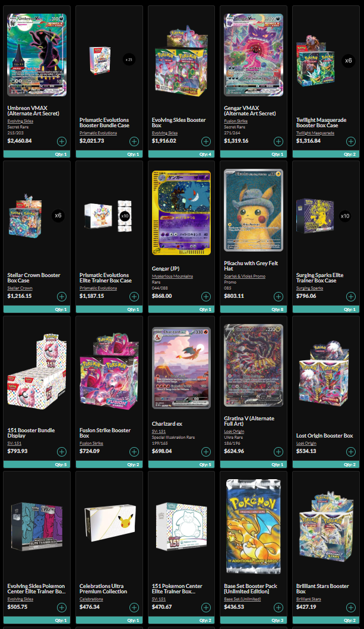Click plus on Fusion Strike Booster Box
This screenshot has height=629, width=364.
pos(134,452)
